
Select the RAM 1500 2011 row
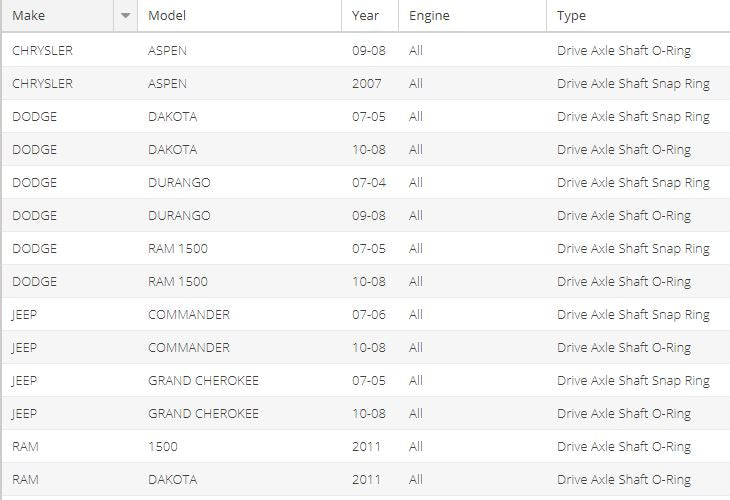366,446
